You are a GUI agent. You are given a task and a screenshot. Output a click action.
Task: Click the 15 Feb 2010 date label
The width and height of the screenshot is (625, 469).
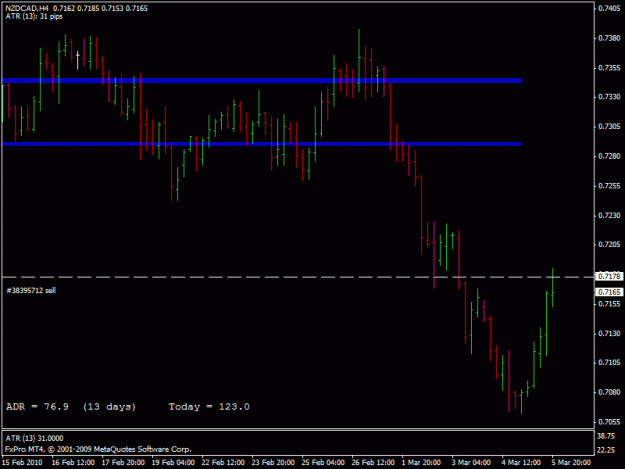point(22,462)
